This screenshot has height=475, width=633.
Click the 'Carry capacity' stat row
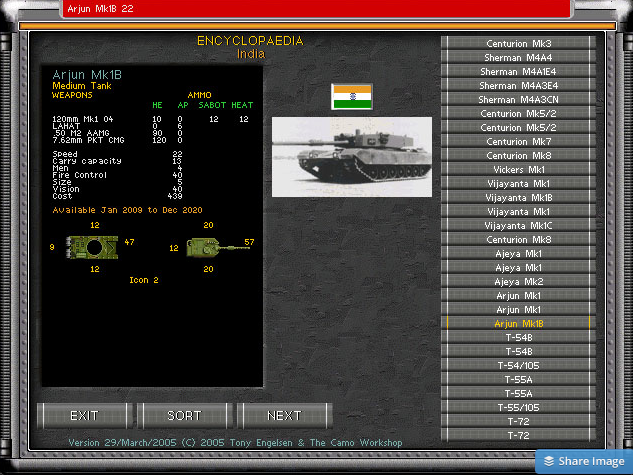coord(117,161)
